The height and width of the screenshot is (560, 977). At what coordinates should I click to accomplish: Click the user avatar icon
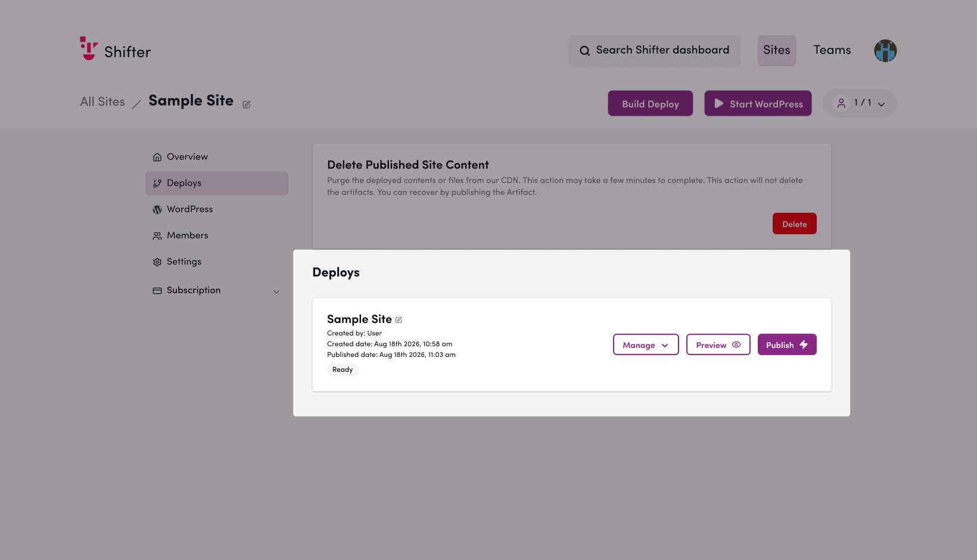pyautogui.click(x=885, y=51)
